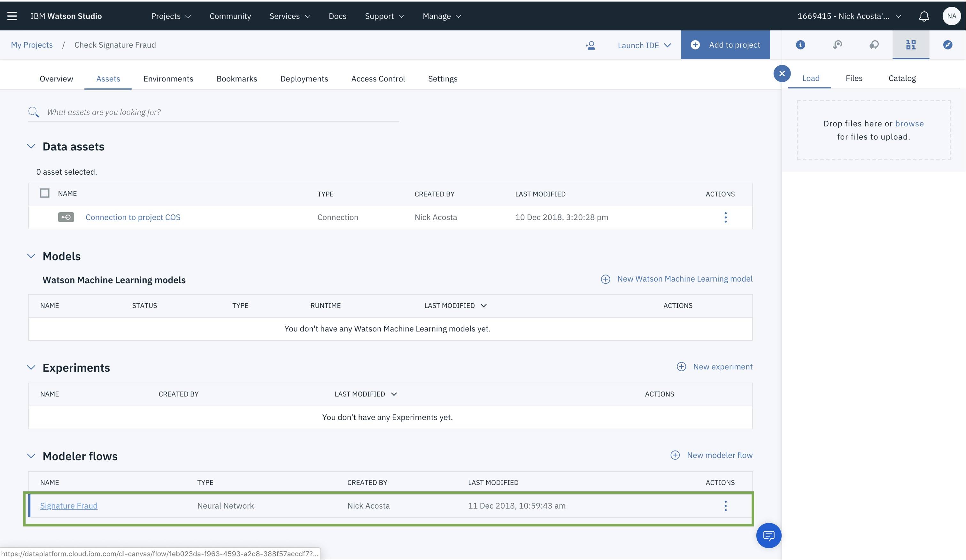Screen dimensions: 966x560
Task: Open the notifications bell
Action: 924,16
